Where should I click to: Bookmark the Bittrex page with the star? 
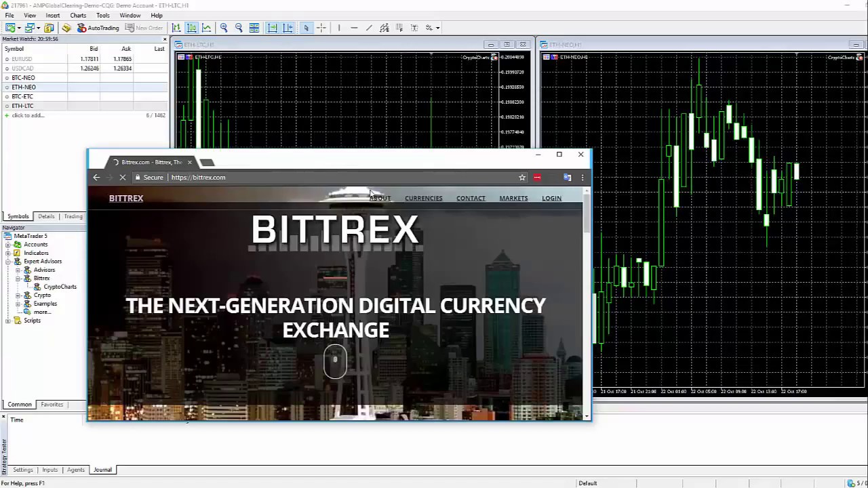522,178
